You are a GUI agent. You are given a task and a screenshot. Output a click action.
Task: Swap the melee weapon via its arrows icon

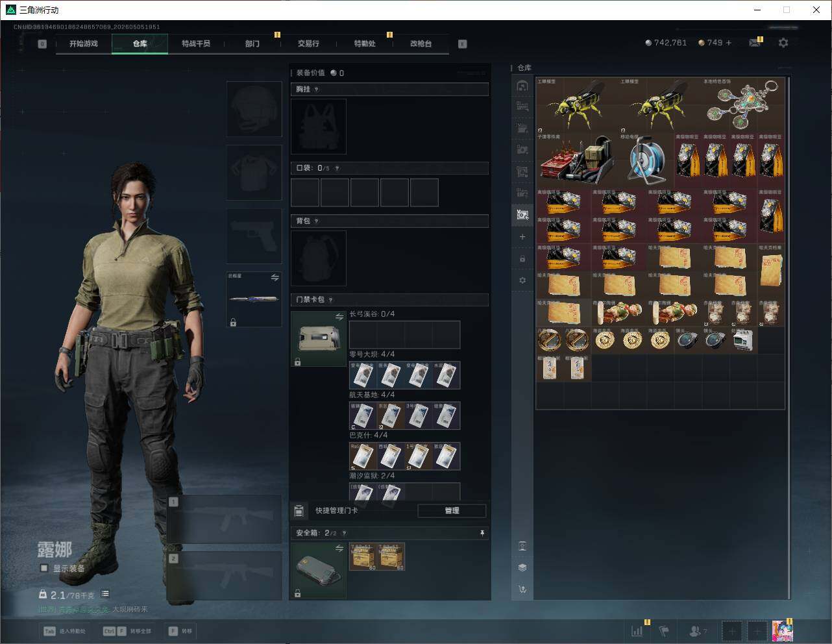[275, 278]
